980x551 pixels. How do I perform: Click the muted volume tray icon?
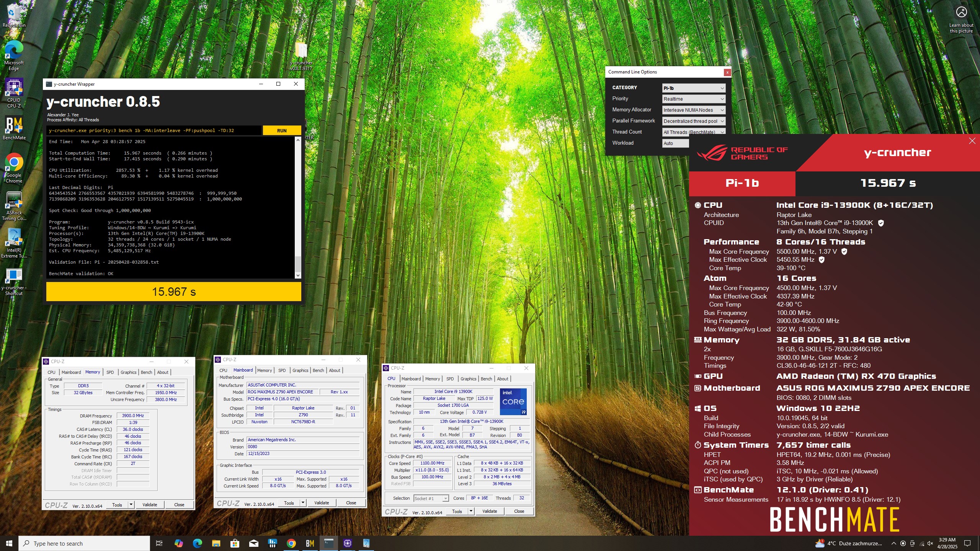pos(930,543)
